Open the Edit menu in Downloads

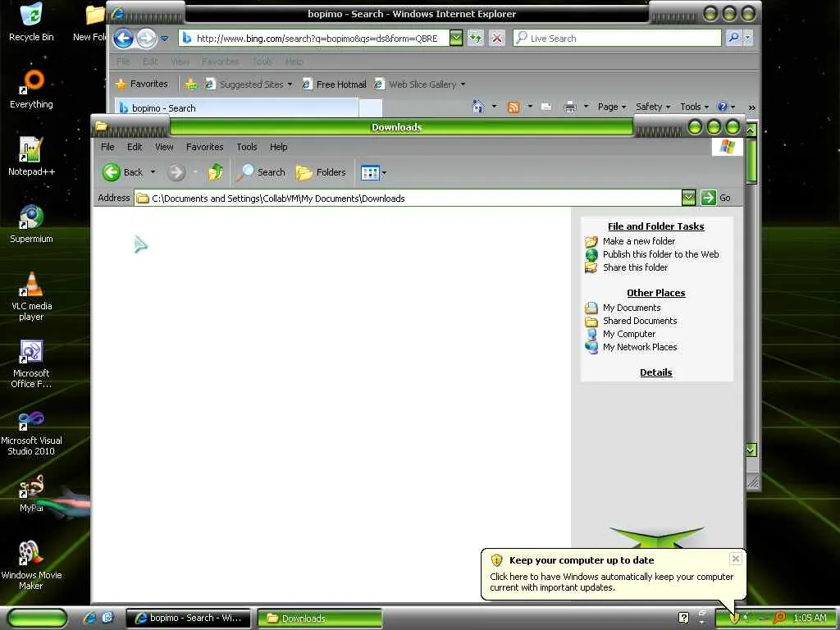[135, 147]
